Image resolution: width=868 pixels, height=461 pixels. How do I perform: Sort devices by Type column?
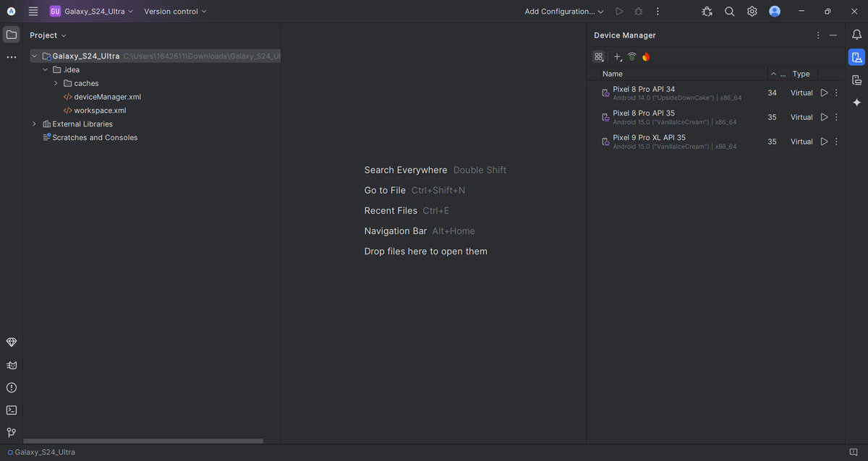click(x=801, y=74)
